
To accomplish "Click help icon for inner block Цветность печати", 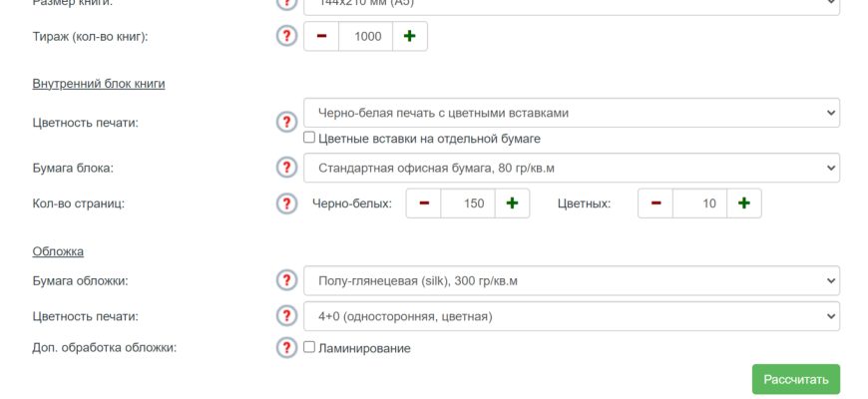I will pos(286,122).
